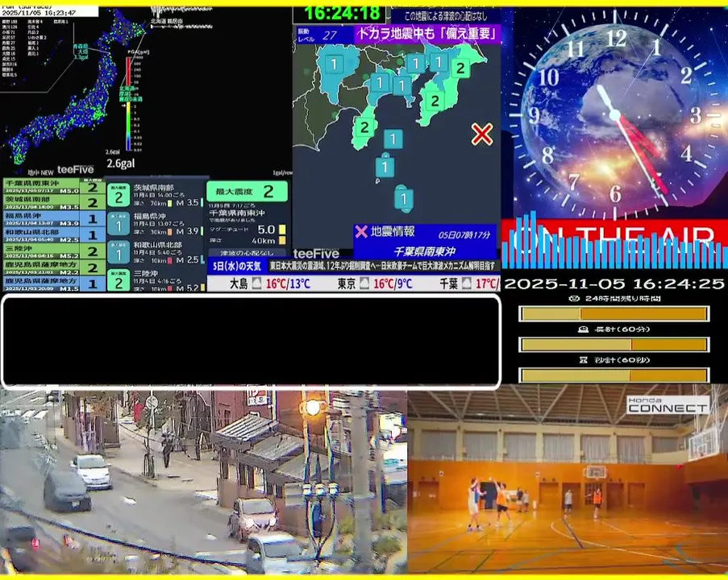The height and width of the screenshot is (580, 728).
Task: Click the analog Earth clock face
Action: click(x=614, y=114)
